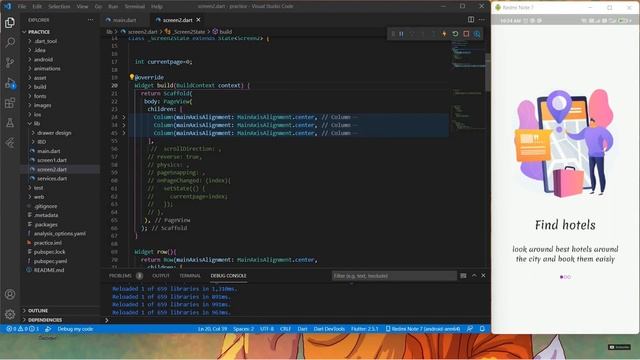Click 'Debug my code' in status bar
The height and width of the screenshot is (360, 640).
75,329
